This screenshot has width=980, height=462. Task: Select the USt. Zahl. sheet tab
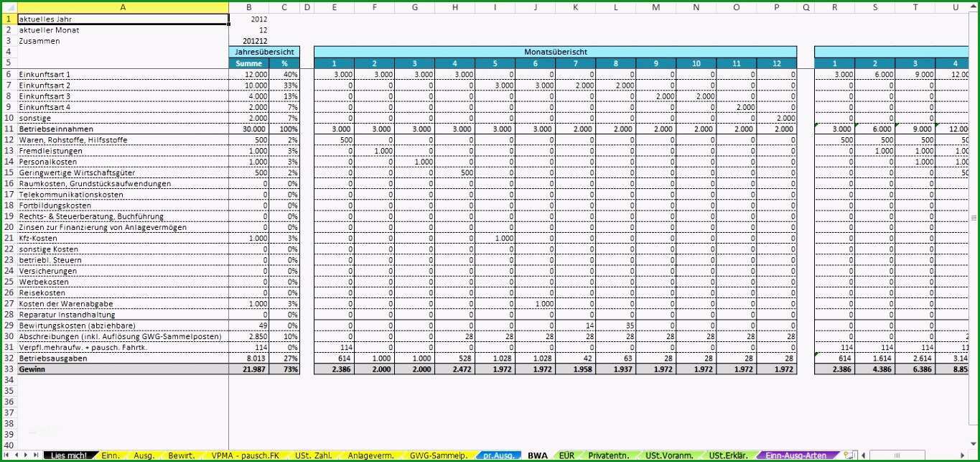(x=312, y=456)
